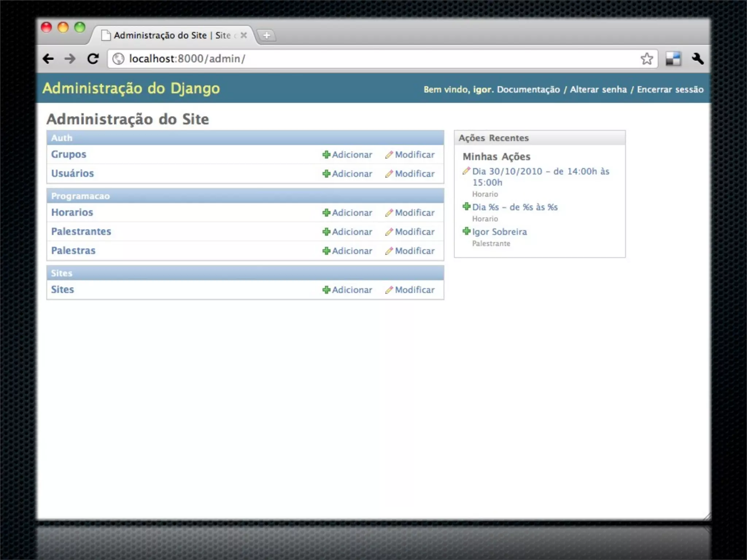Open the wrench settings menu
The height and width of the screenshot is (560, 747).
697,59
